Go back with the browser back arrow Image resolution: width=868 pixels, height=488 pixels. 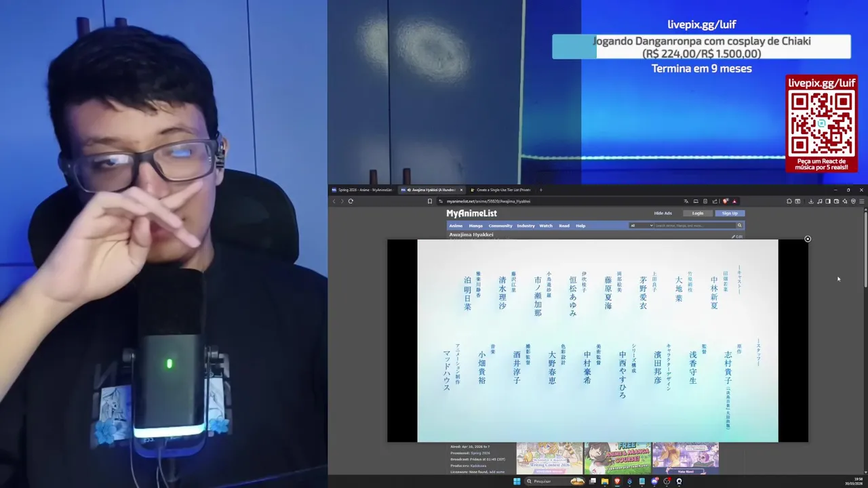(334, 201)
